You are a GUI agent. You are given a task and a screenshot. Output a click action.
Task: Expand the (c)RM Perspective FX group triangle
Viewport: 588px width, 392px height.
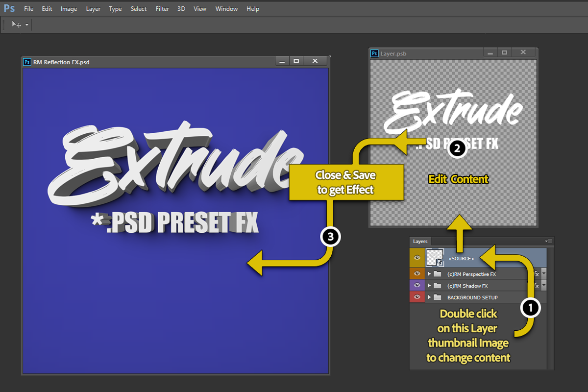coord(429,274)
